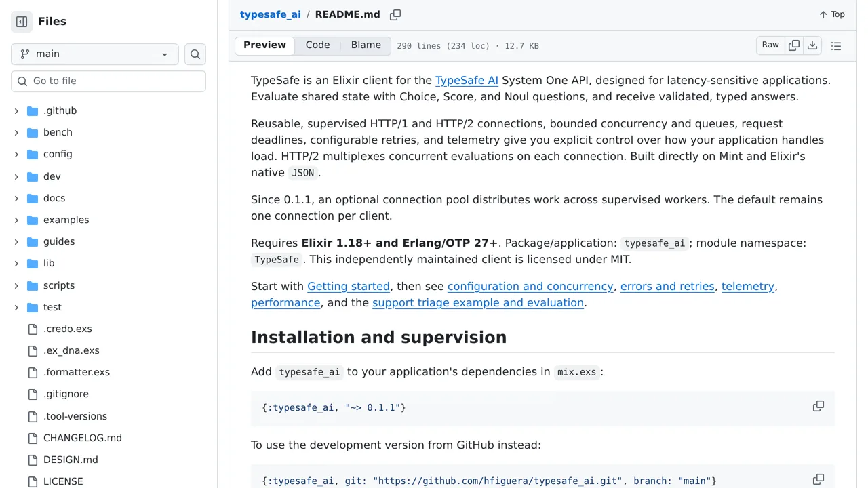Select the .ex_dna.exs file icon
The height and width of the screenshot is (488, 868).
pos(33,350)
